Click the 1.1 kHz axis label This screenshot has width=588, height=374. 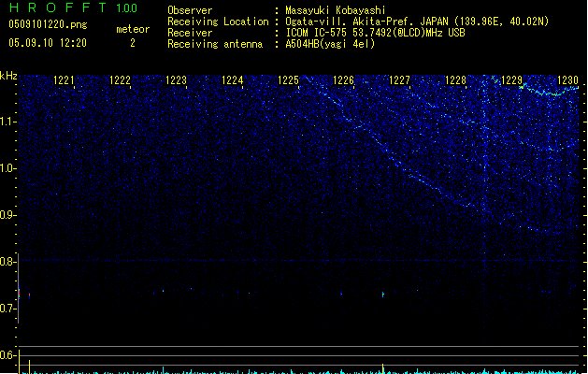tap(7, 122)
